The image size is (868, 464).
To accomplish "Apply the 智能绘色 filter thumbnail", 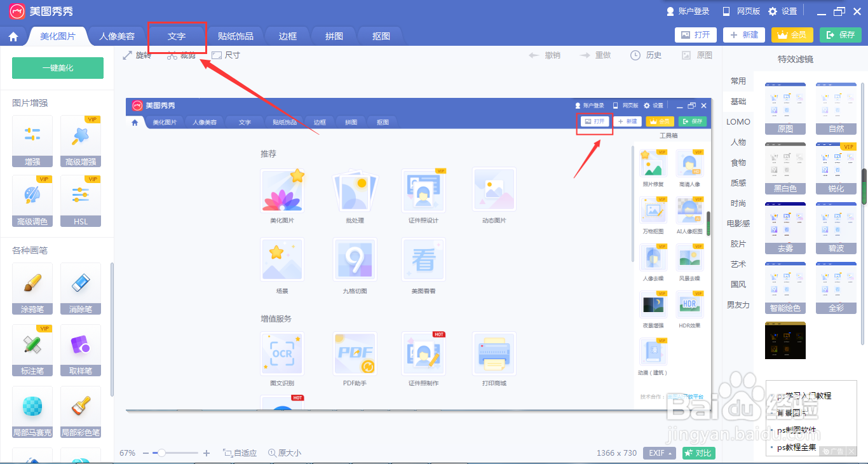I will tap(785, 288).
